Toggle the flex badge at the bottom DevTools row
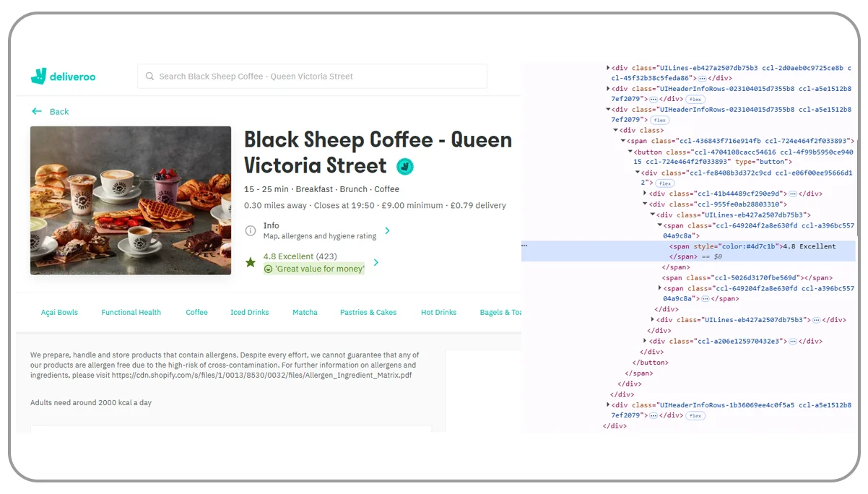 [x=695, y=415]
